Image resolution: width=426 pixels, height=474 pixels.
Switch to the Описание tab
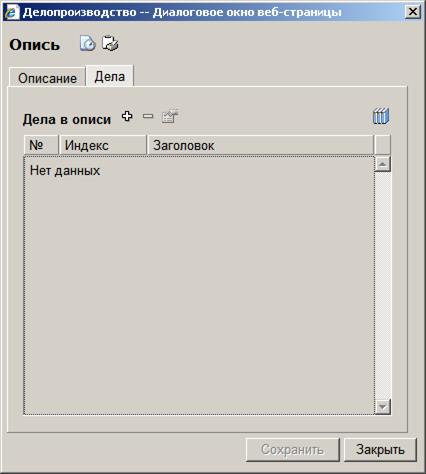pos(47,78)
